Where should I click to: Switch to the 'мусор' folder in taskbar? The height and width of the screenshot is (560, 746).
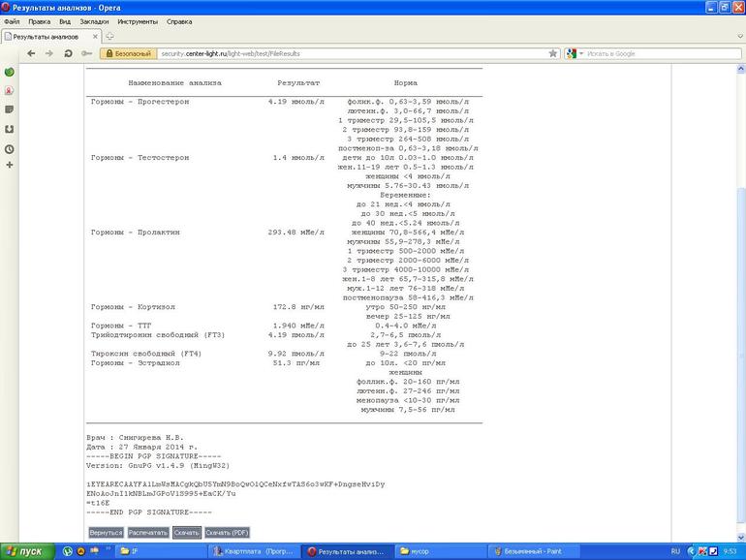pos(440,551)
